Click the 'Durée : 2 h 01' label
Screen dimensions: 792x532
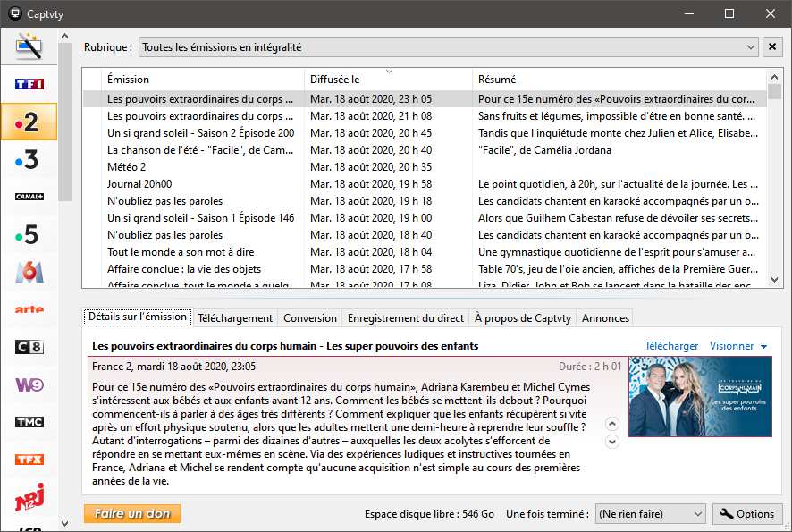(x=589, y=367)
